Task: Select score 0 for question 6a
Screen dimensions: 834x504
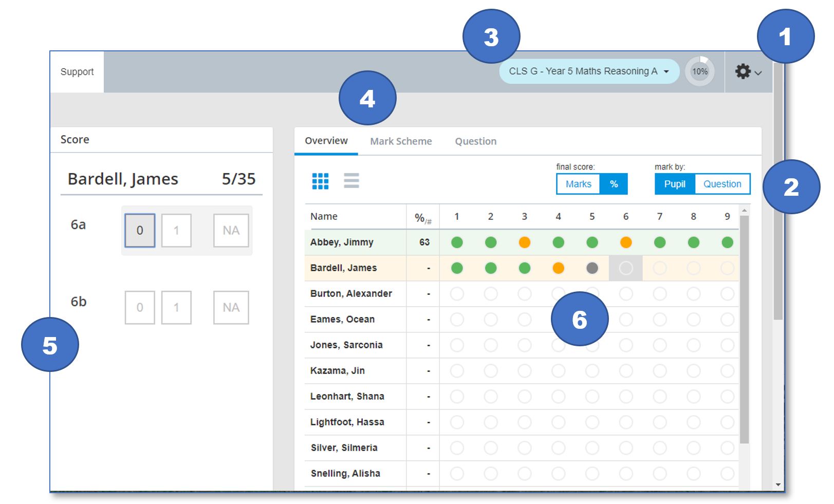Action: coord(140,231)
